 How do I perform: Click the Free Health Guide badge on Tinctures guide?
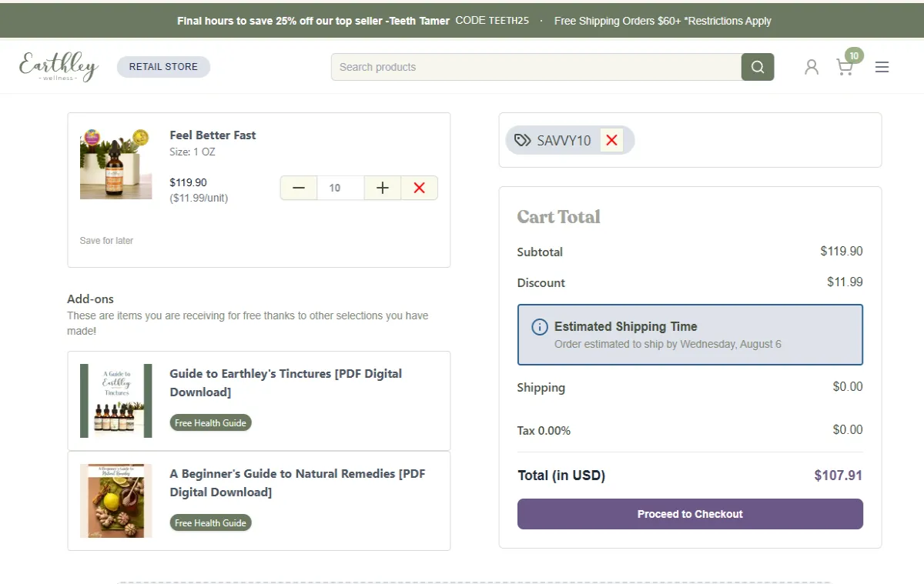click(x=210, y=422)
